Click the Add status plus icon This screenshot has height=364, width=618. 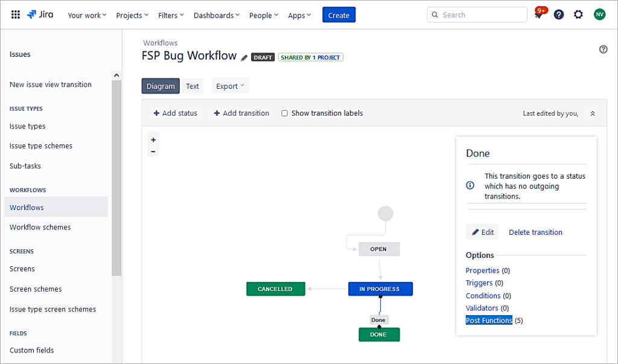click(156, 113)
